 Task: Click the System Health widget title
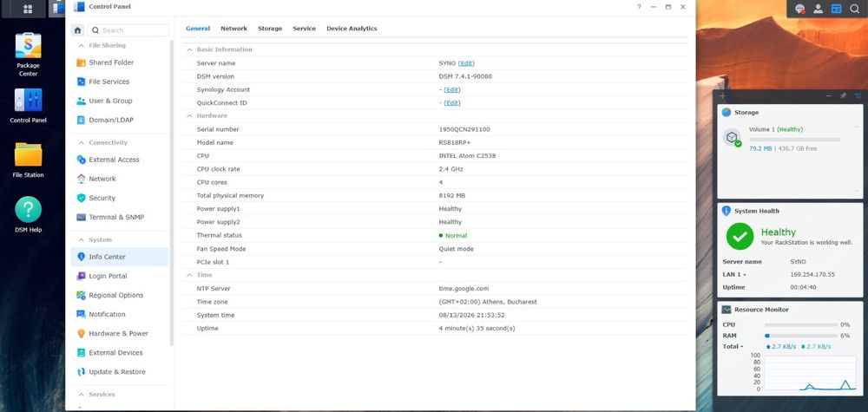coord(756,211)
